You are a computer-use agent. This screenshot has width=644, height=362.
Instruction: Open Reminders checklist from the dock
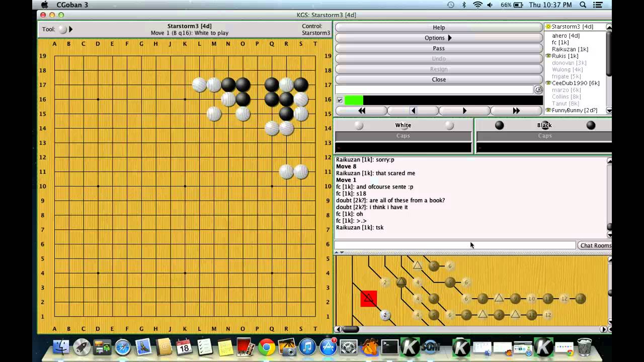(205, 347)
